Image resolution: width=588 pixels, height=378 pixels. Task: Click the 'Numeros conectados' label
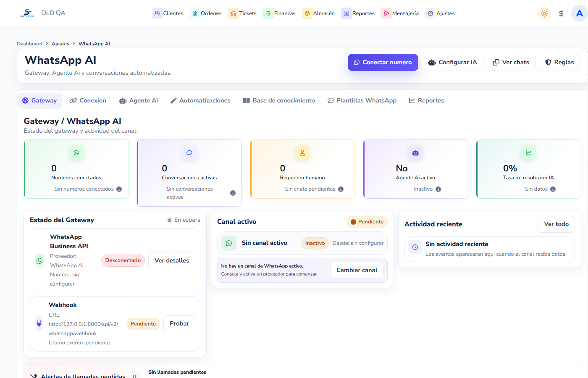coord(76,178)
